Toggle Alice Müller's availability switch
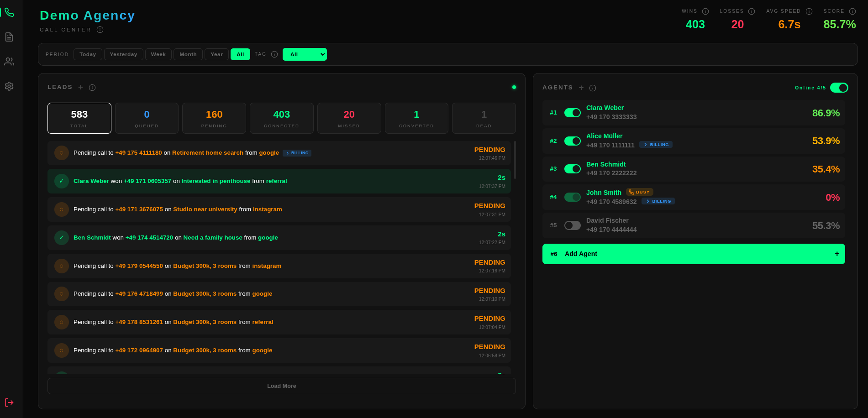The height and width of the screenshot is (418, 868). click(x=572, y=141)
